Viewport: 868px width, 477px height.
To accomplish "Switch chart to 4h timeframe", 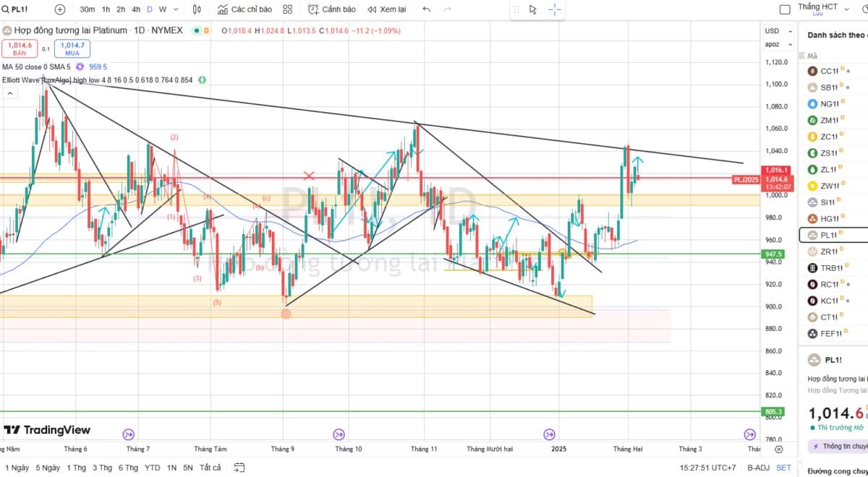I will [136, 9].
